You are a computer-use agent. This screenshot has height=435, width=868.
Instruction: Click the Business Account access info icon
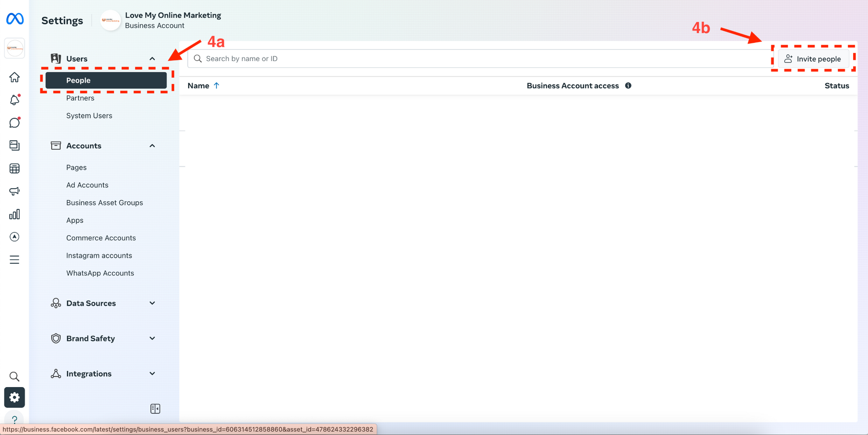(x=628, y=85)
